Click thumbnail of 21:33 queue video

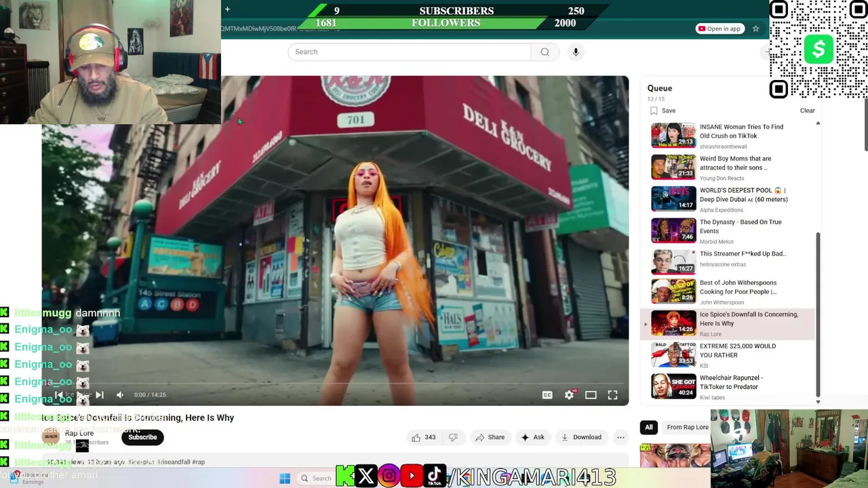tap(673, 167)
